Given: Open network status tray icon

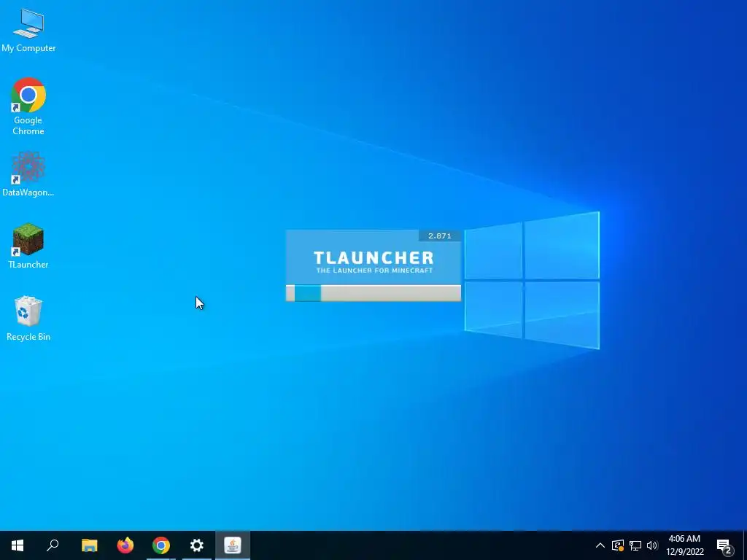Looking at the screenshot, I should pos(635,545).
